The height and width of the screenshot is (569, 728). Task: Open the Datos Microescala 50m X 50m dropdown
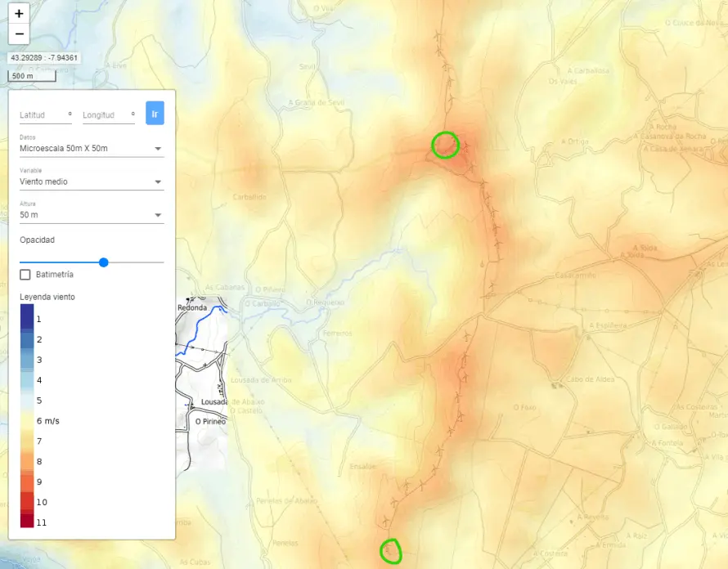click(92, 149)
